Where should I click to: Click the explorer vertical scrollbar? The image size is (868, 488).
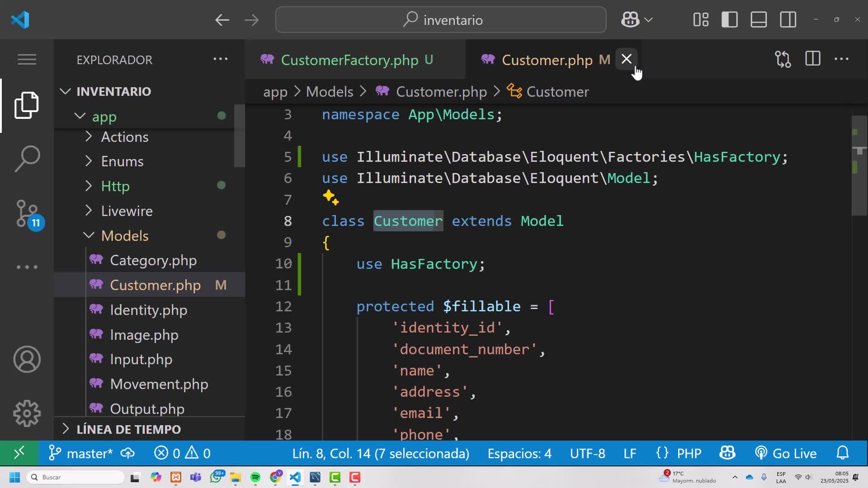pyautogui.click(x=240, y=136)
